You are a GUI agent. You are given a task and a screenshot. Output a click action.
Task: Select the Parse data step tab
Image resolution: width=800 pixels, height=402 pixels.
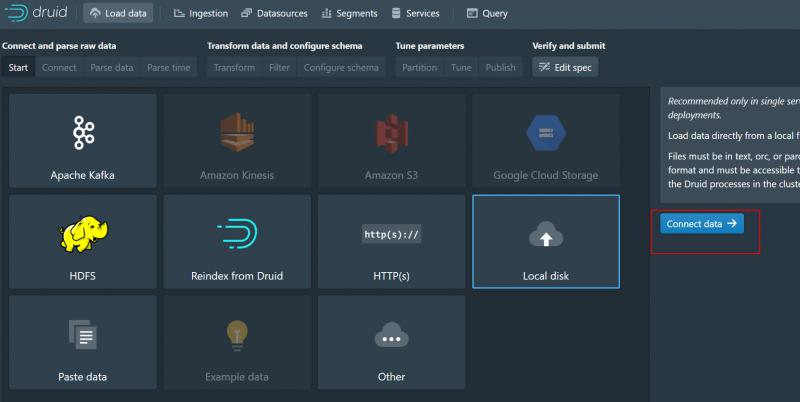pyautogui.click(x=112, y=67)
